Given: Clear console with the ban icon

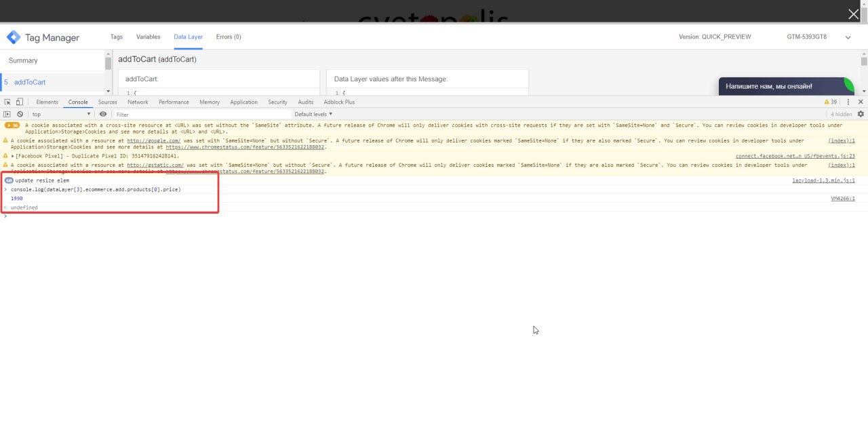Looking at the screenshot, I should coord(20,114).
